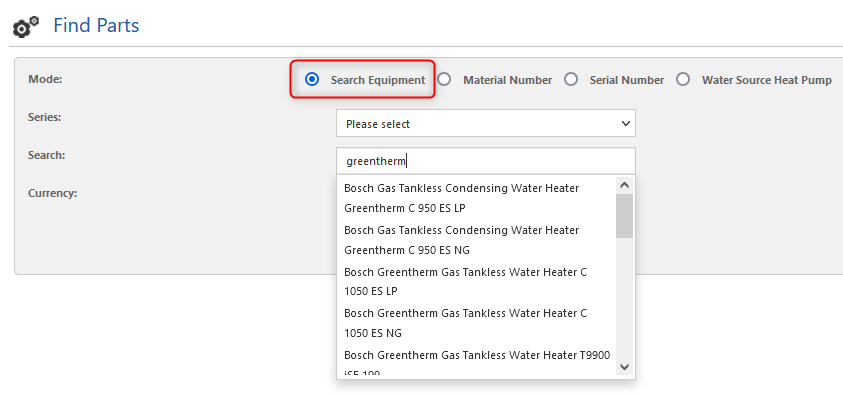Choose the Serial Number radio option
The width and height of the screenshot is (843, 395).
pyautogui.click(x=570, y=80)
